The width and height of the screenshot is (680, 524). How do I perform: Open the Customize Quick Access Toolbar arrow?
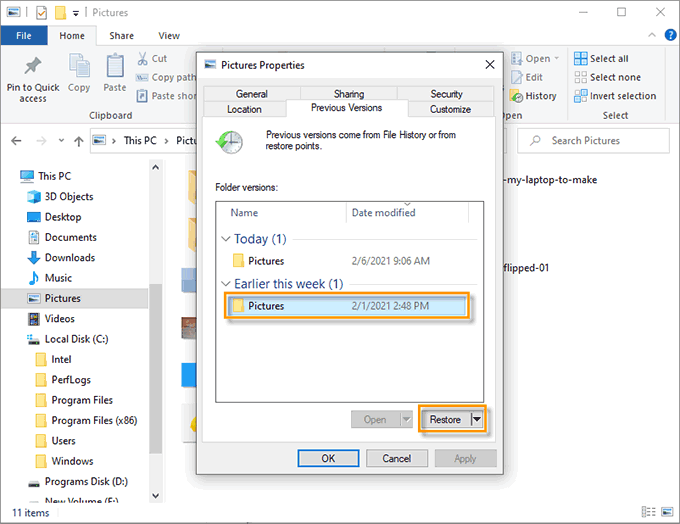tap(75, 13)
